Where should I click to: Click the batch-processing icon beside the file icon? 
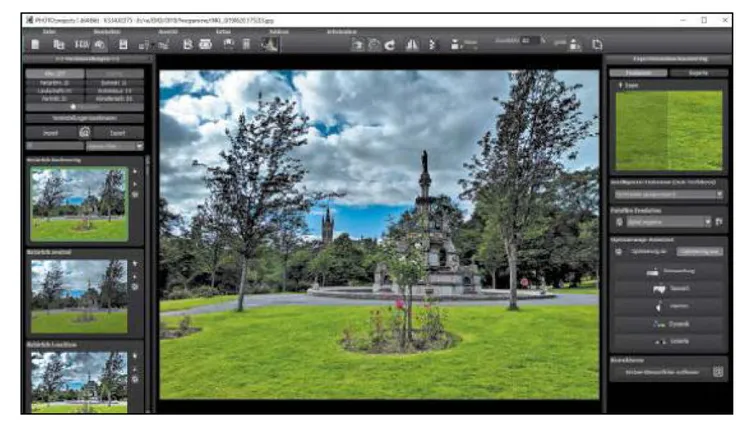[59, 44]
